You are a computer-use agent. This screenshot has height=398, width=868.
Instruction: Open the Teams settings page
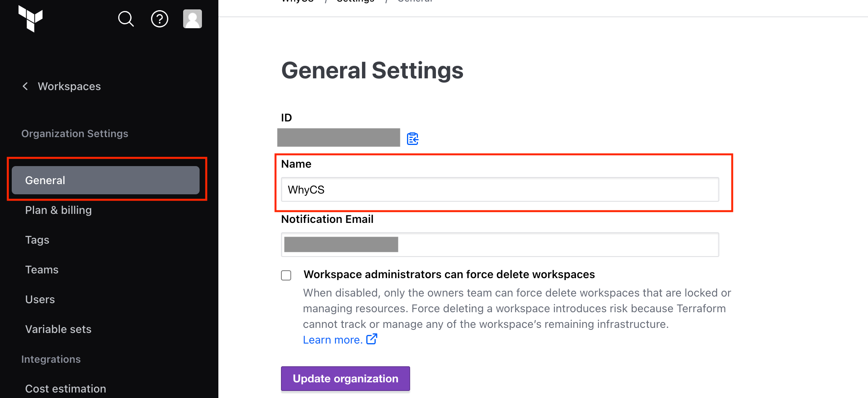[42, 270]
